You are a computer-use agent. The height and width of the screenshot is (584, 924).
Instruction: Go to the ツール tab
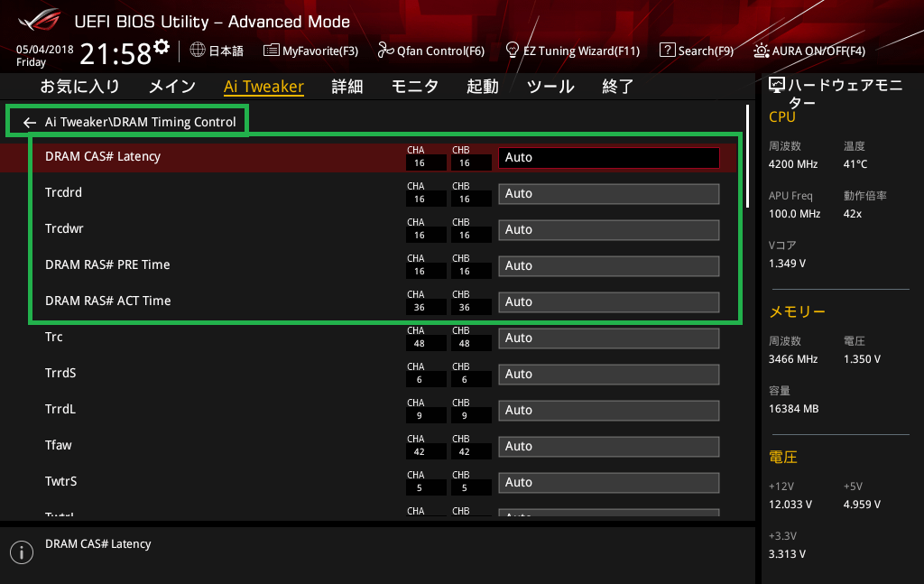[550, 87]
